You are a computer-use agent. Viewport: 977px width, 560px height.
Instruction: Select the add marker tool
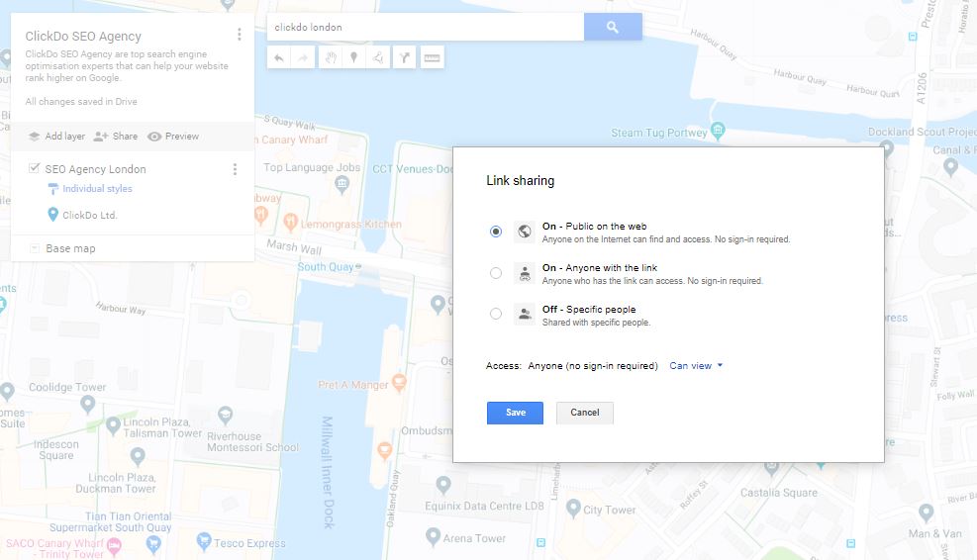pyautogui.click(x=354, y=58)
